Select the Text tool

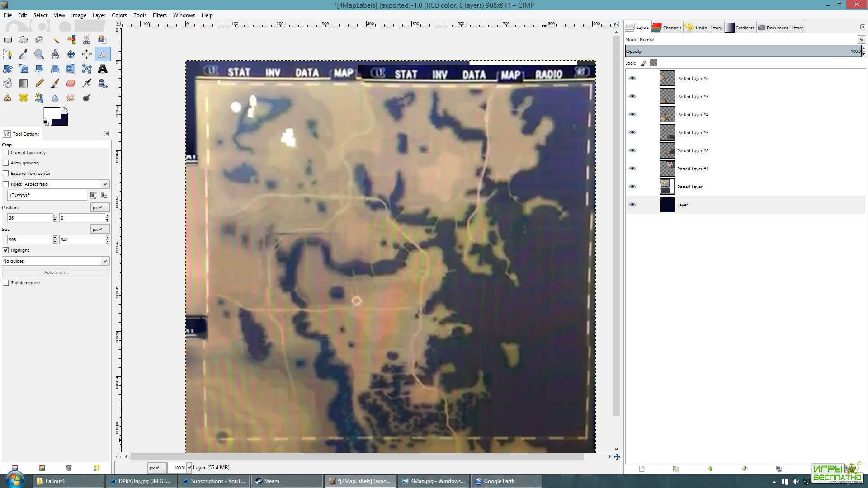point(103,69)
